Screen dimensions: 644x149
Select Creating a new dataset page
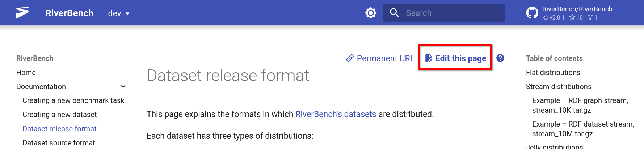click(59, 115)
